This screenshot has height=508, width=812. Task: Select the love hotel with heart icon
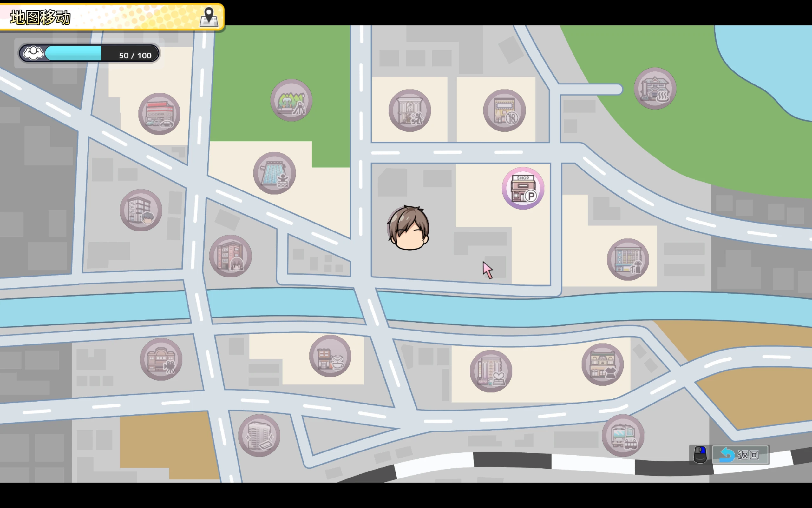[491, 371]
